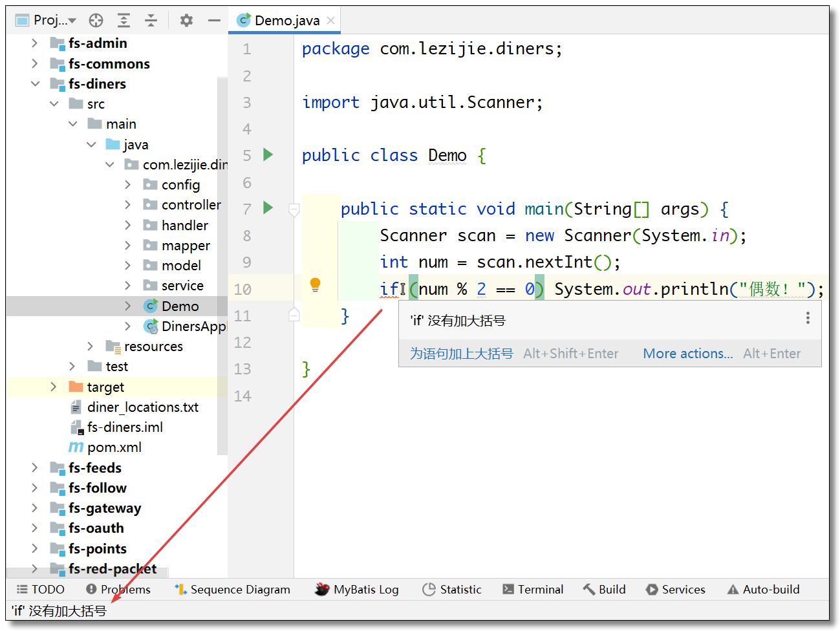Collapse the main method fold marker on line 7
This screenshot has width=840, height=631.
pyautogui.click(x=294, y=209)
